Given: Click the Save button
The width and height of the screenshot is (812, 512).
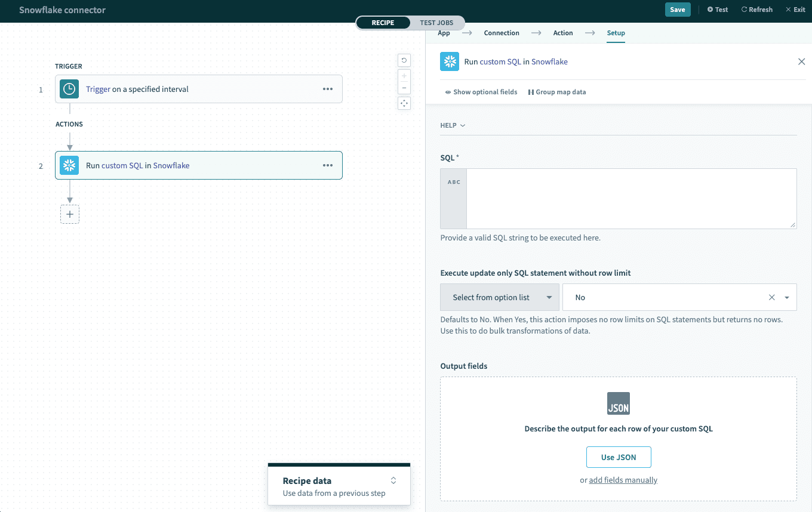Looking at the screenshot, I should pos(678,10).
